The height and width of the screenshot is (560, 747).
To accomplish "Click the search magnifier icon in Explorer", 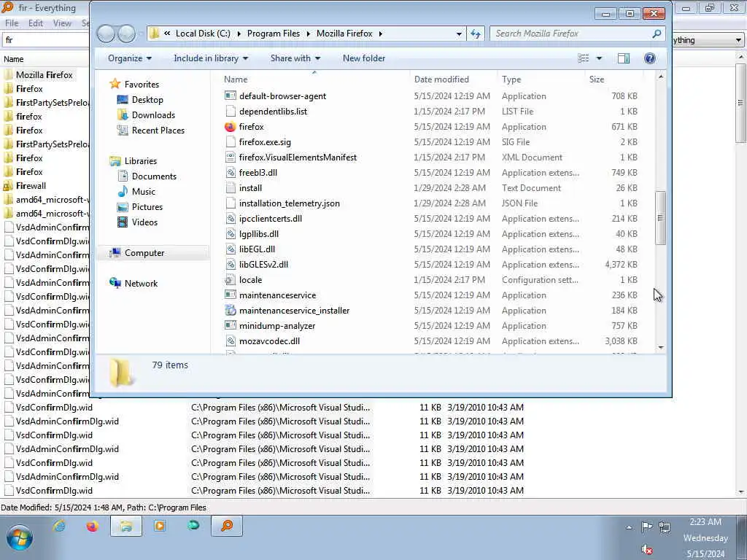I will coord(657,34).
